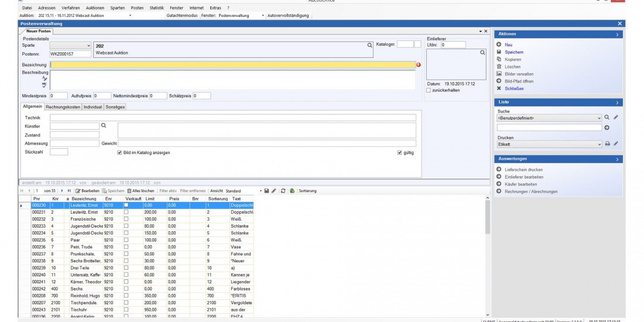The width and height of the screenshot is (644, 322).
Task: Tick the Verkauft checkbox for Pnr 000239
Action: pos(126,268)
